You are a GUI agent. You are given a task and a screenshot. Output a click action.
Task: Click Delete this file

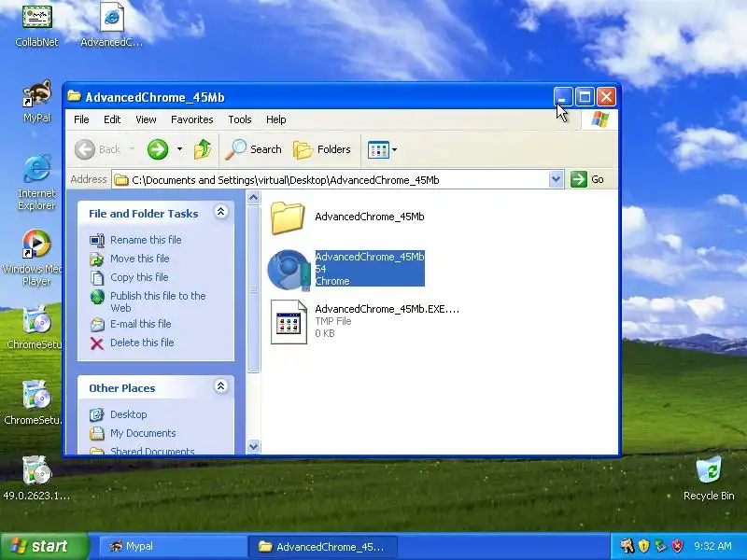click(x=142, y=343)
